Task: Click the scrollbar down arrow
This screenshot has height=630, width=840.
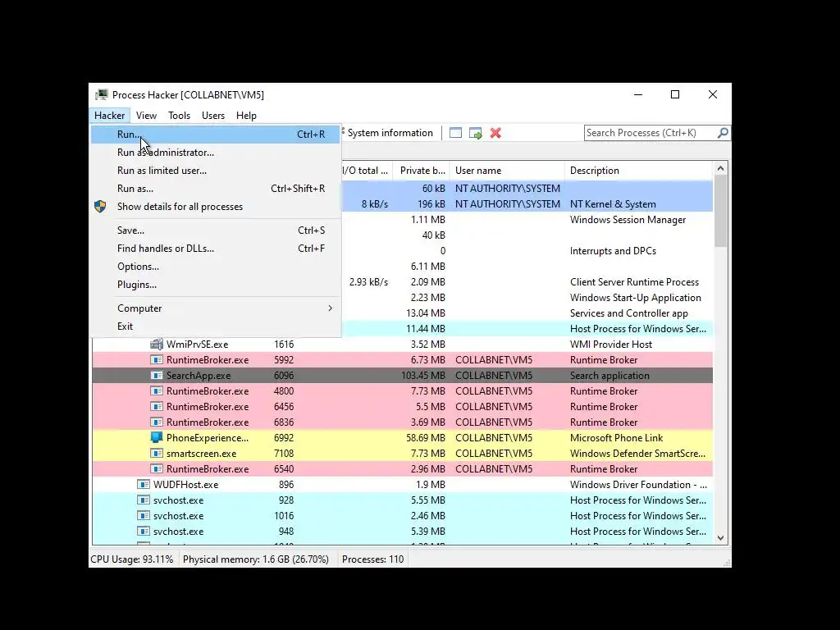Action: (720, 538)
